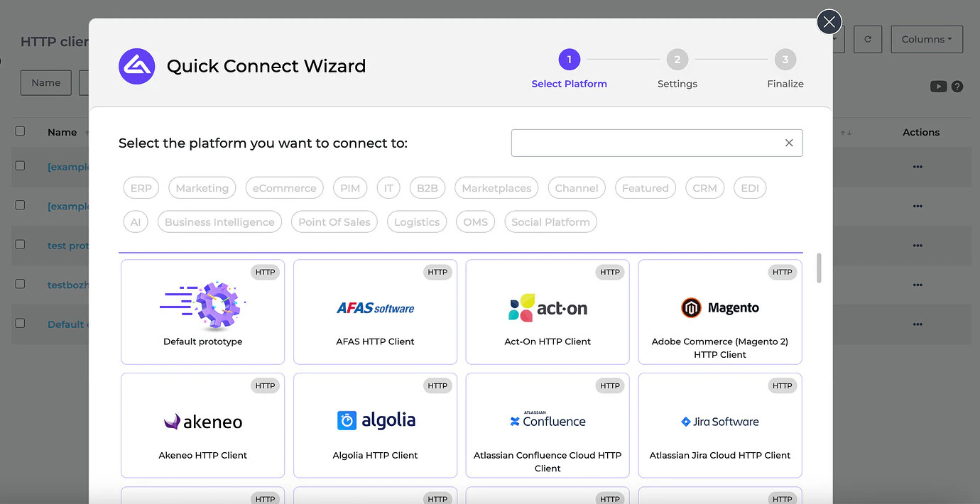Image resolution: width=980 pixels, height=504 pixels.
Task: Filter platforms by PIM tag
Action: coord(350,188)
